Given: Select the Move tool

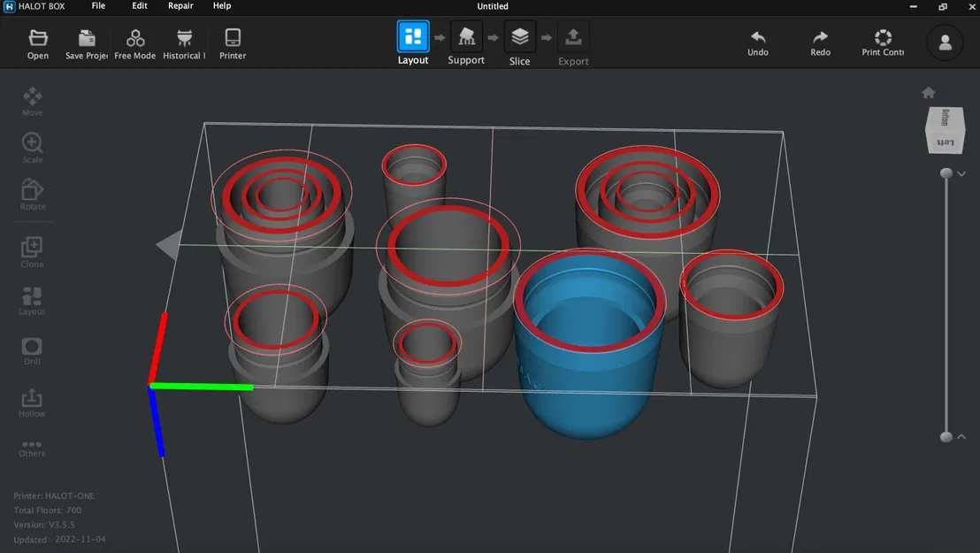Looking at the screenshot, I should pyautogui.click(x=32, y=99).
